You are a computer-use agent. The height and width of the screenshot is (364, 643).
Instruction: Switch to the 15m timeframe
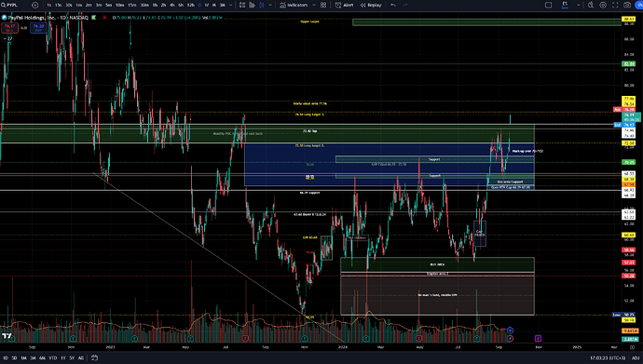pyautogui.click(x=131, y=5)
